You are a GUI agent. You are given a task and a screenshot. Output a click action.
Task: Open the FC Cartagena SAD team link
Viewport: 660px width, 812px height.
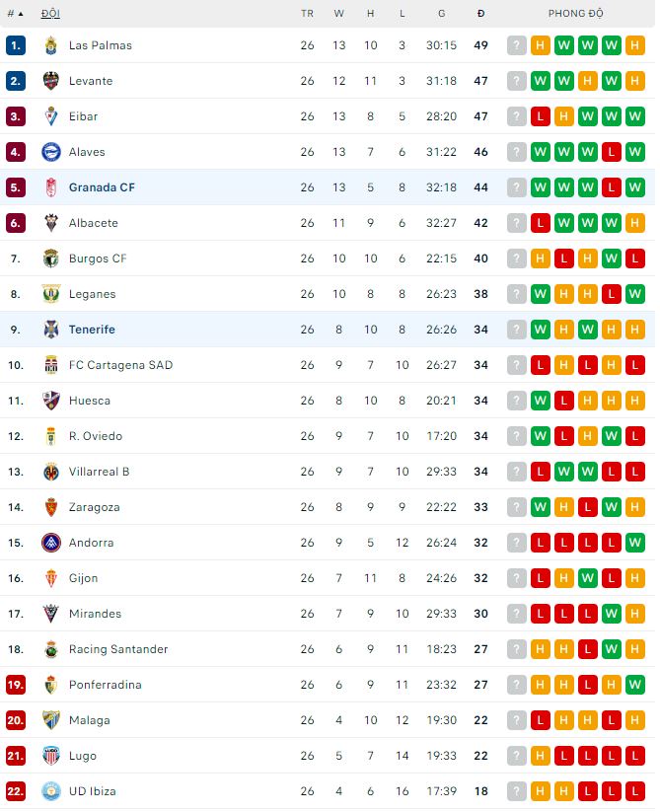(x=120, y=365)
